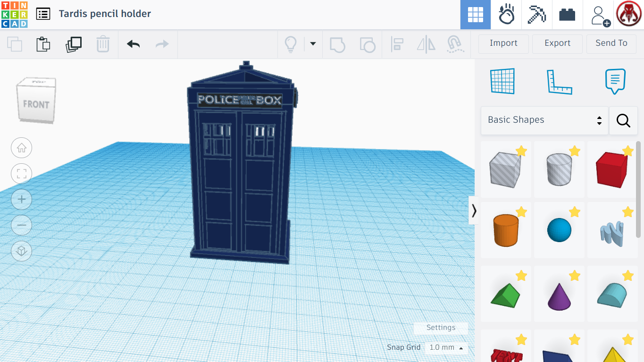The width and height of the screenshot is (644, 362).
Task: Select the Workplane tool
Action: tap(502, 81)
